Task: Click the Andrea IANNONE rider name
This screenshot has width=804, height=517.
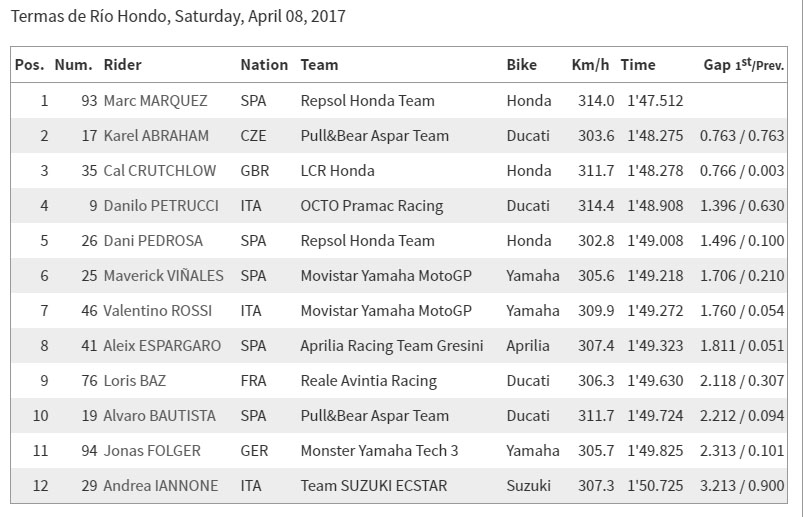Action: coord(161,485)
